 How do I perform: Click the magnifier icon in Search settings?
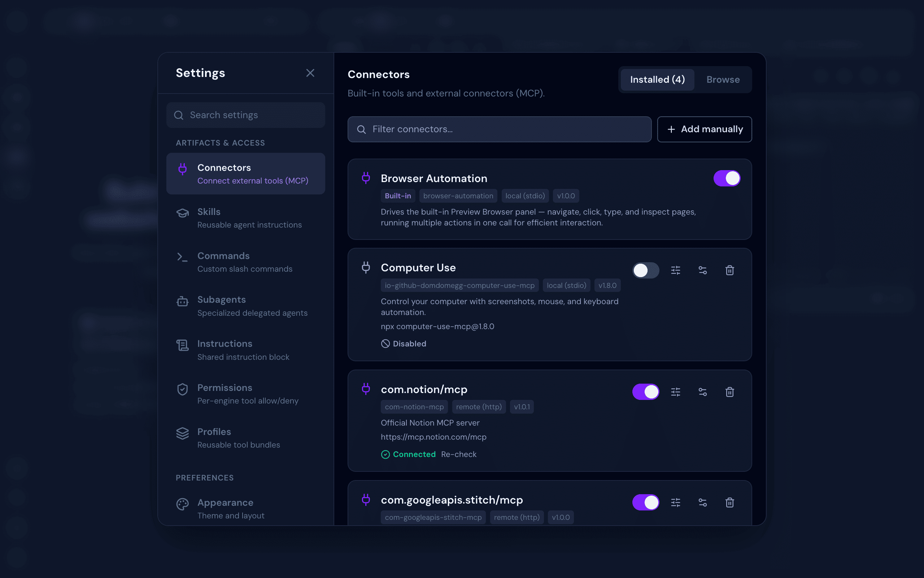[179, 115]
